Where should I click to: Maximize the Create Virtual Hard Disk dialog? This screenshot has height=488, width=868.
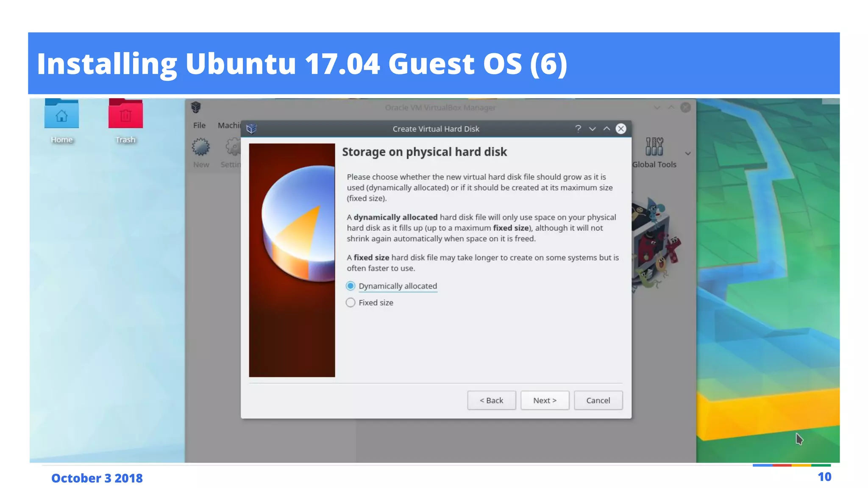(x=606, y=129)
